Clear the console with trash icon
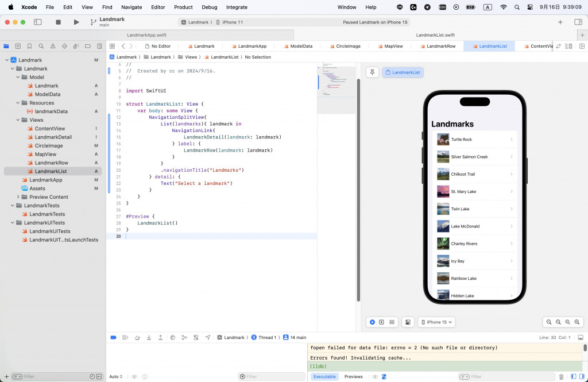 (x=562, y=376)
